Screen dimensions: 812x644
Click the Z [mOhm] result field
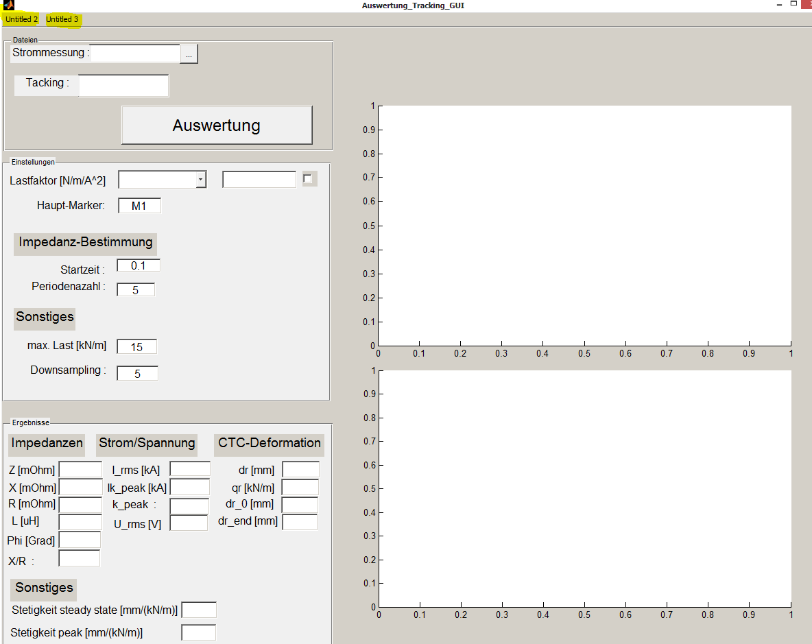(80, 470)
